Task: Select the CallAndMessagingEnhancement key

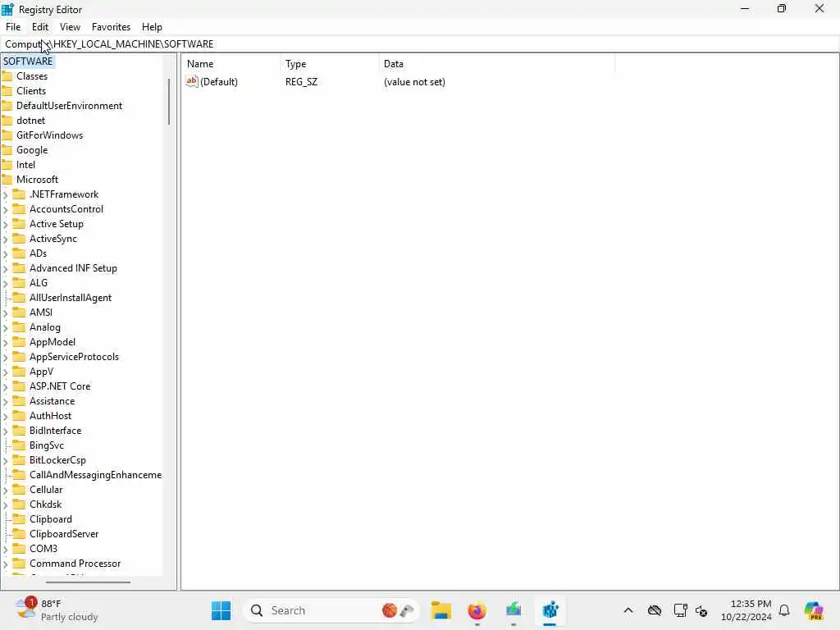Action: click(95, 475)
